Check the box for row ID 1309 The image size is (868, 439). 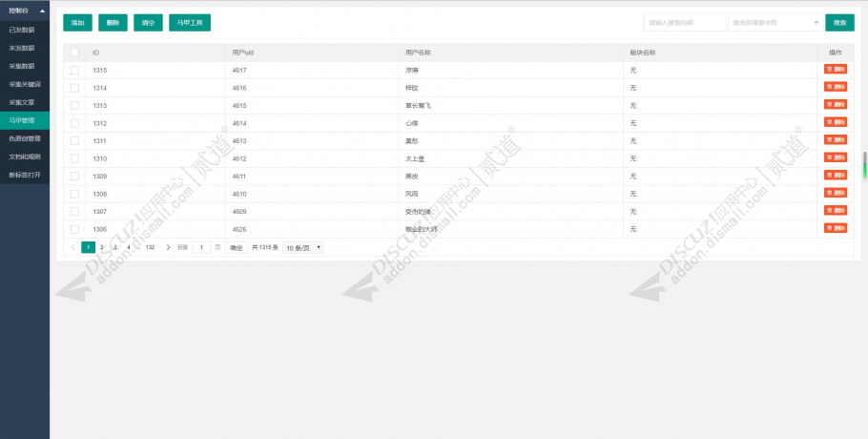coord(74,176)
